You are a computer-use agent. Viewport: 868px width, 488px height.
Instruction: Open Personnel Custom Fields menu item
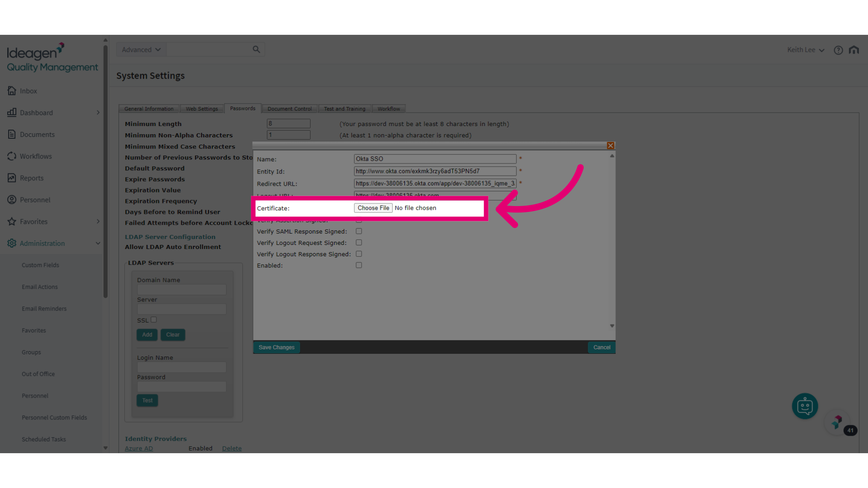click(54, 418)
